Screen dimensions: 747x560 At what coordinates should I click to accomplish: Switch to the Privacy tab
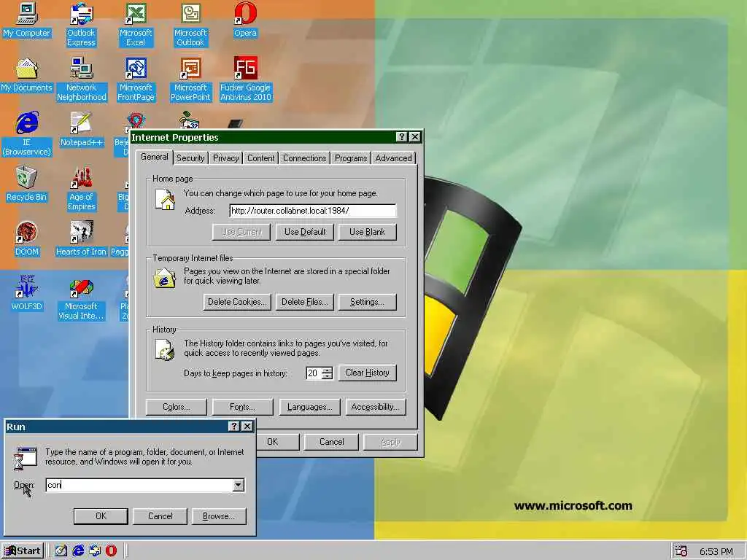tap(226, 158)
